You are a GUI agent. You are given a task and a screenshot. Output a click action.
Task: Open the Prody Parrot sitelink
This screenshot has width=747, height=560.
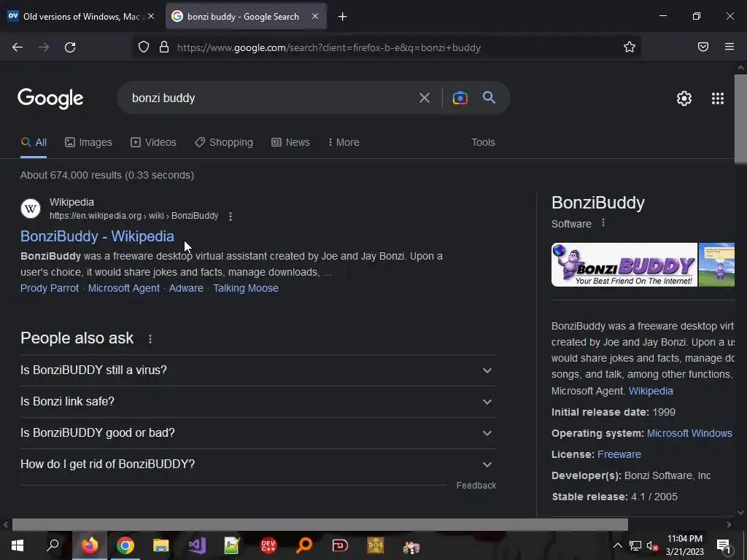[x=50, y=288]
